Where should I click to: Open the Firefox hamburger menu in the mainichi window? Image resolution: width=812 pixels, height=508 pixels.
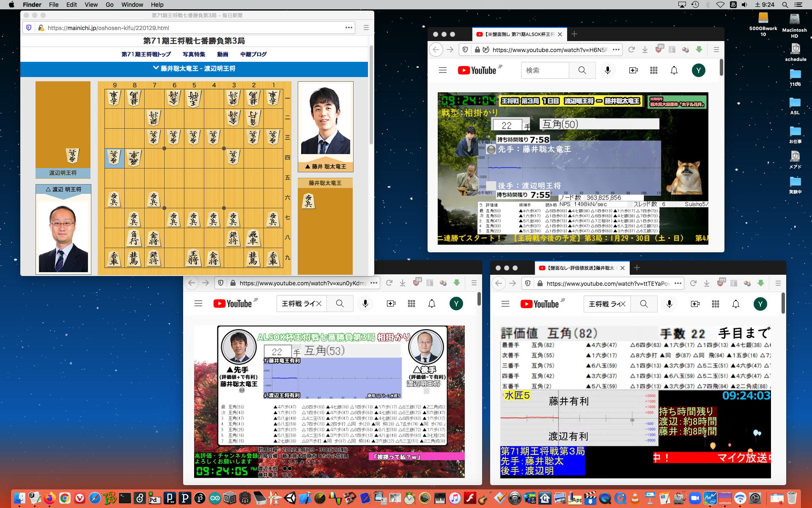coord(366,28)
